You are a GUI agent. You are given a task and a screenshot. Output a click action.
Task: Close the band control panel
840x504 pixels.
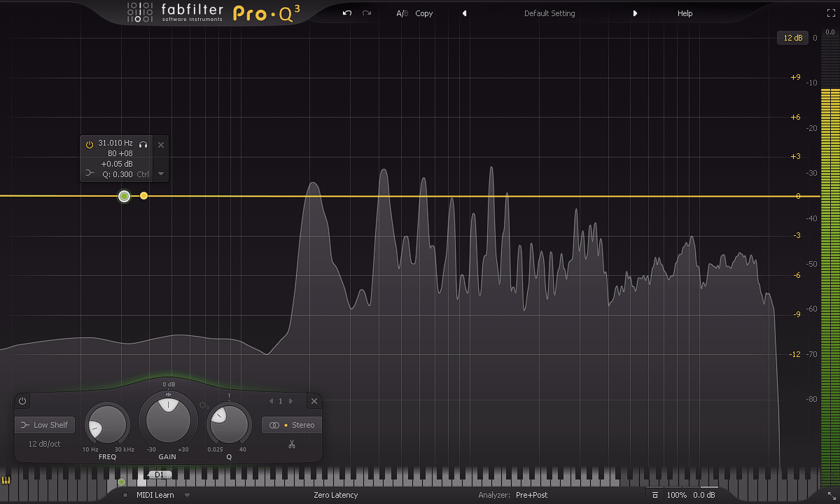(x=314, y=401)
